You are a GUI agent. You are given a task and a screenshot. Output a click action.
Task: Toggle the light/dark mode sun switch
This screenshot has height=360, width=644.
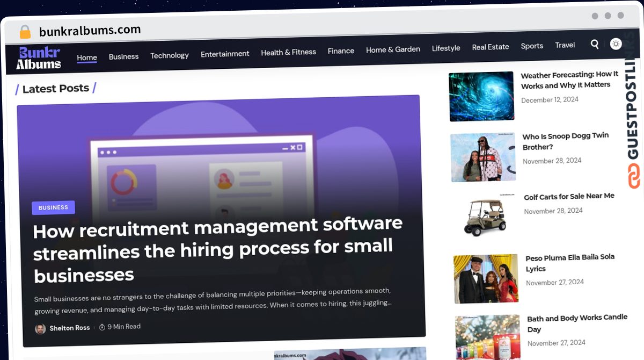pos(616,44)
